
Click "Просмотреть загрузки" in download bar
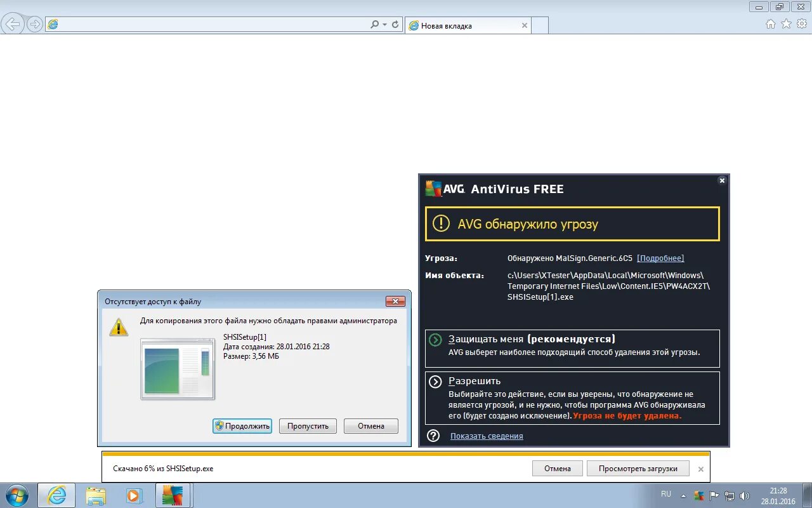[638, 469]
